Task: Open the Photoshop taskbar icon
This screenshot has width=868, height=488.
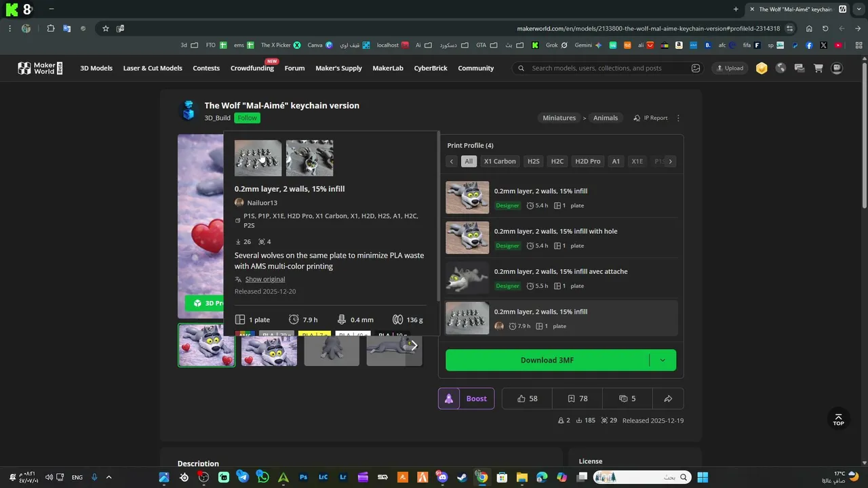Action: coord(303,477)
